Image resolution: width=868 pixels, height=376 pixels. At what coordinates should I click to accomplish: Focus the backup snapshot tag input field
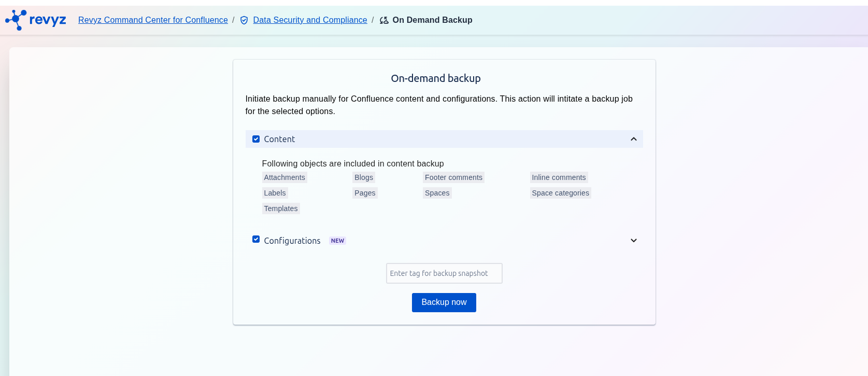(444, 273)
